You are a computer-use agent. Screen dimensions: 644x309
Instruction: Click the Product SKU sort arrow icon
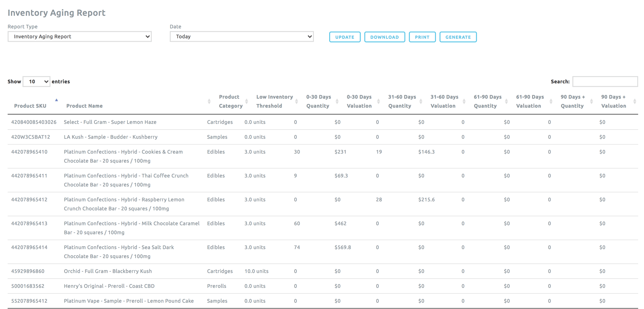56,100
